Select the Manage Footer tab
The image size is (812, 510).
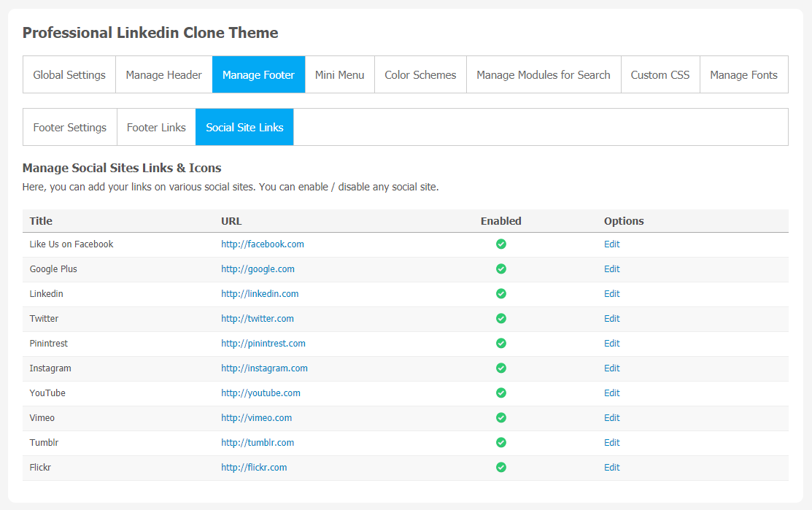(x=258, y=75)
